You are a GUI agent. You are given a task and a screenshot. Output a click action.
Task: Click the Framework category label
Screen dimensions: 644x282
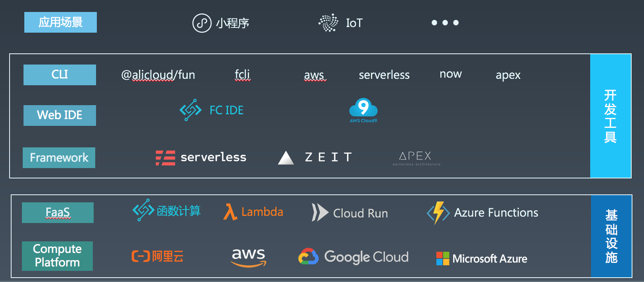coord(59,158)
